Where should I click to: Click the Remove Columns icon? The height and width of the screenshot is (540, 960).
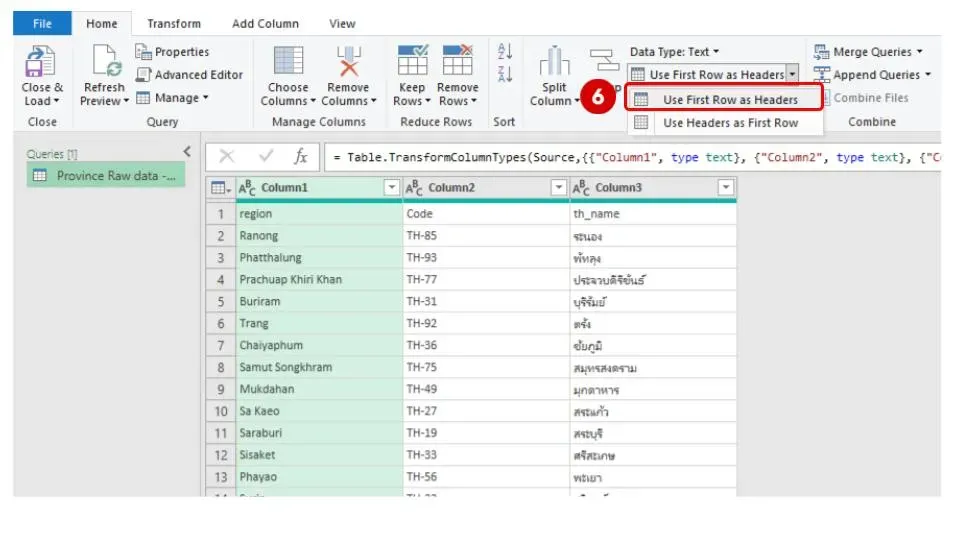[x=348, y=60]
